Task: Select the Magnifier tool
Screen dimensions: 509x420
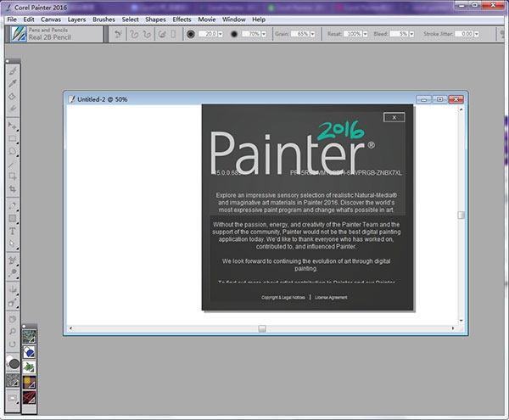Action: click(13, 332)
